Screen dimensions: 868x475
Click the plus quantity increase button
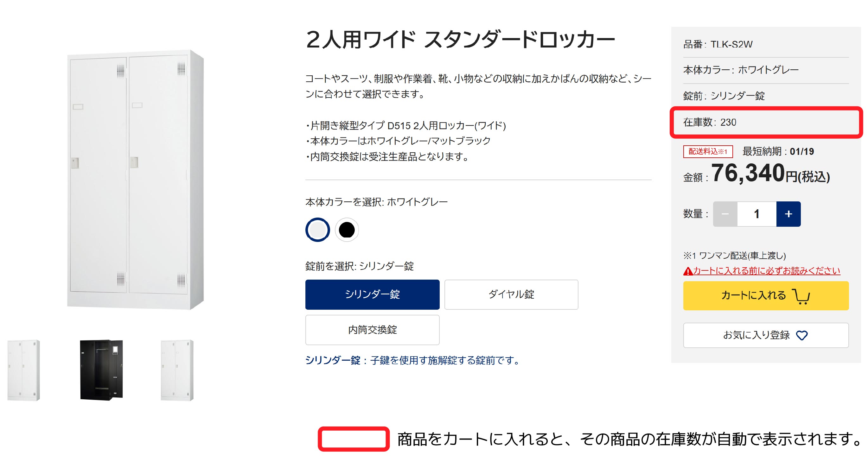coord(788,214)
